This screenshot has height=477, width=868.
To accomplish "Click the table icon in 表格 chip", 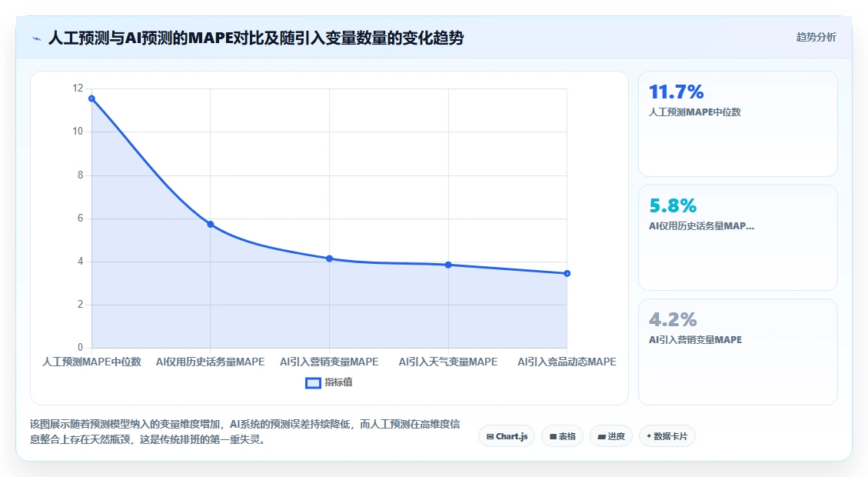I will pos(553,436).
